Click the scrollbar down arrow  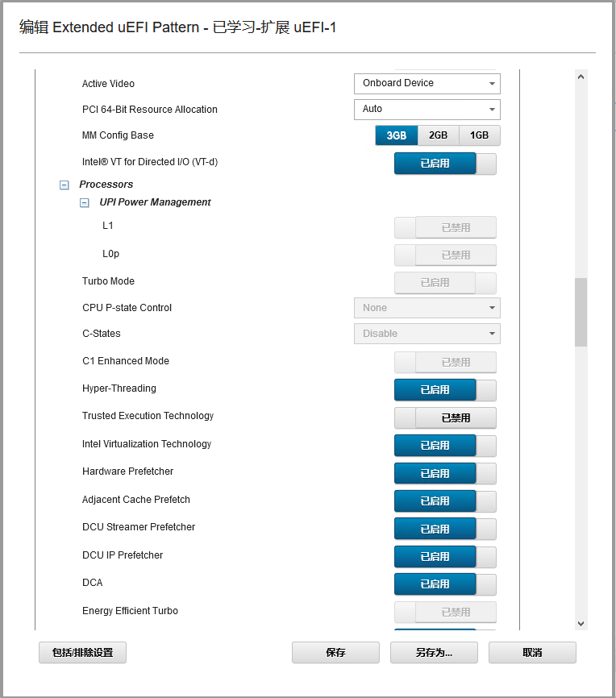(x=581, y=624)
